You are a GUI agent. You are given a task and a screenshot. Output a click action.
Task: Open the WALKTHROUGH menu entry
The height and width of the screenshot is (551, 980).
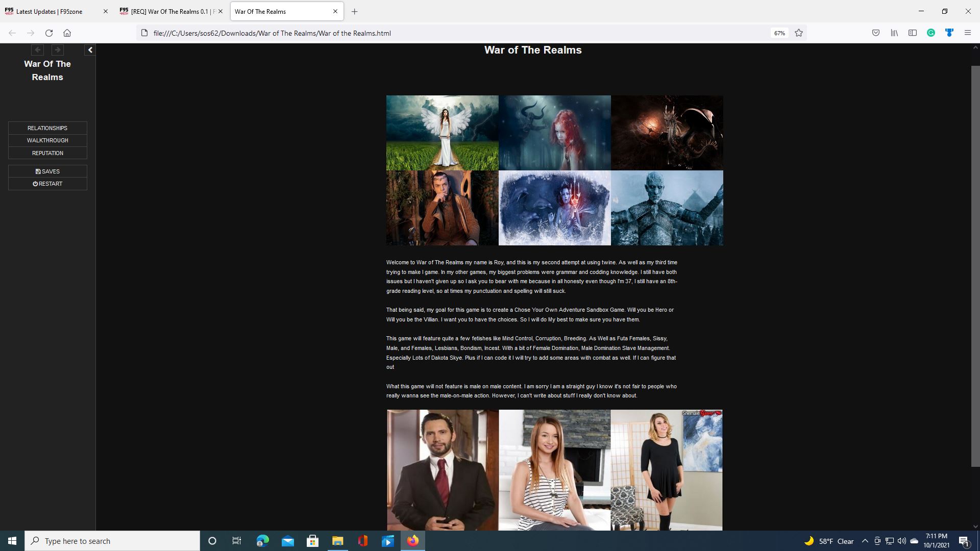click(x=47, y=140)
